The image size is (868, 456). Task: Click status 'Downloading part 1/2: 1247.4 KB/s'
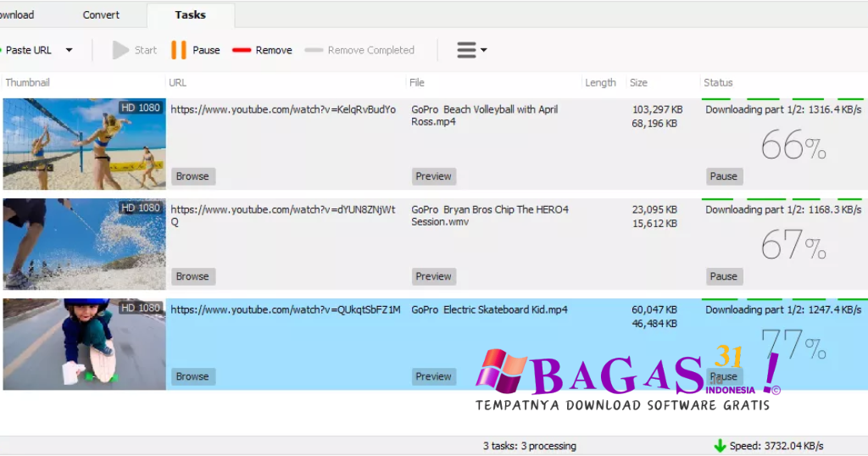(x=783, y=310)
